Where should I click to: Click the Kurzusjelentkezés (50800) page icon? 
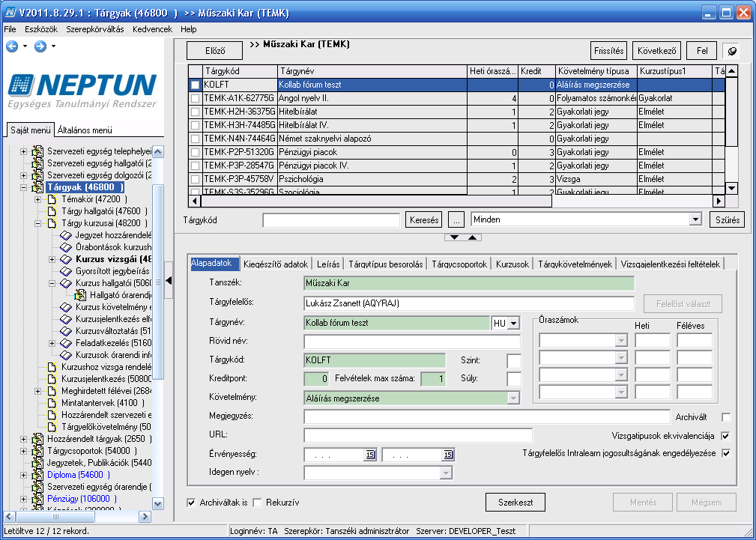tap(52, 379)
